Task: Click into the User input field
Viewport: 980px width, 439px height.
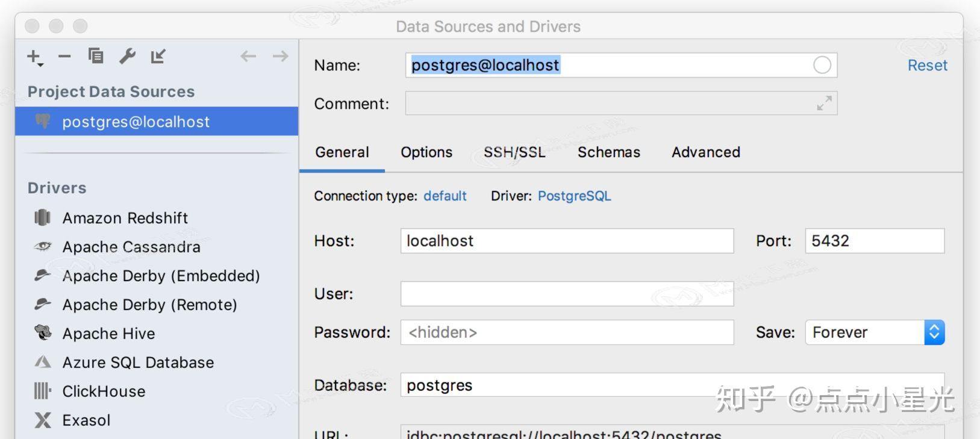Action: pos(567,294)
